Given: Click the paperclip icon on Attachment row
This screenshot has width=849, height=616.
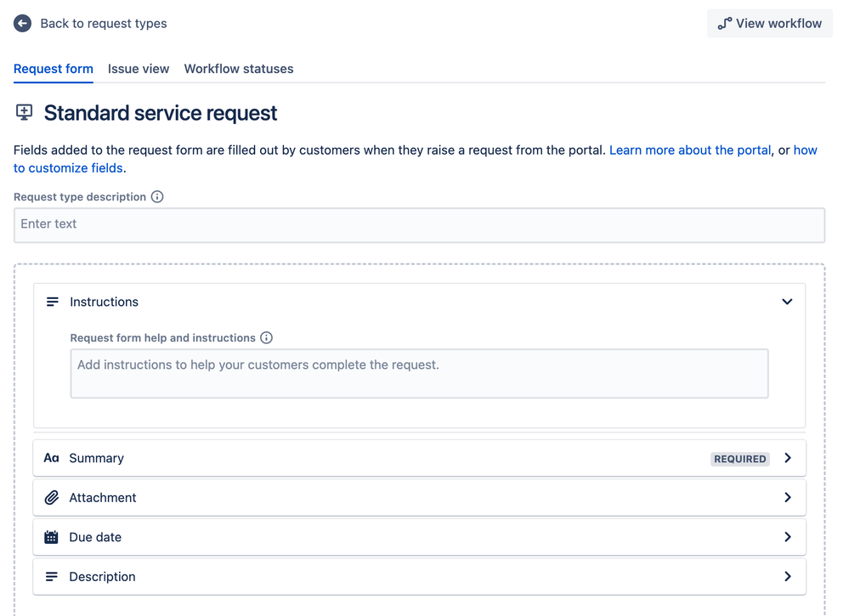Looking at the screenshot, I should point(51,497).
